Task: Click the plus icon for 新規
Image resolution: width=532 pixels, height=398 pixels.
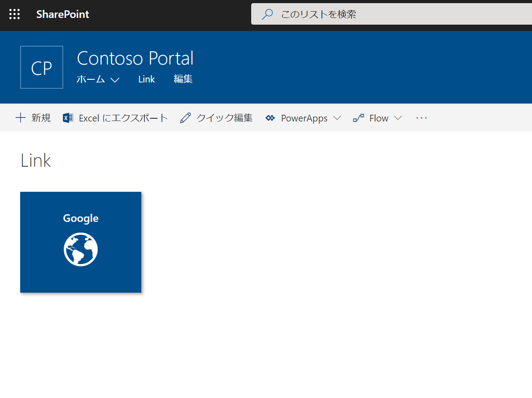Action: click(20, 117)
